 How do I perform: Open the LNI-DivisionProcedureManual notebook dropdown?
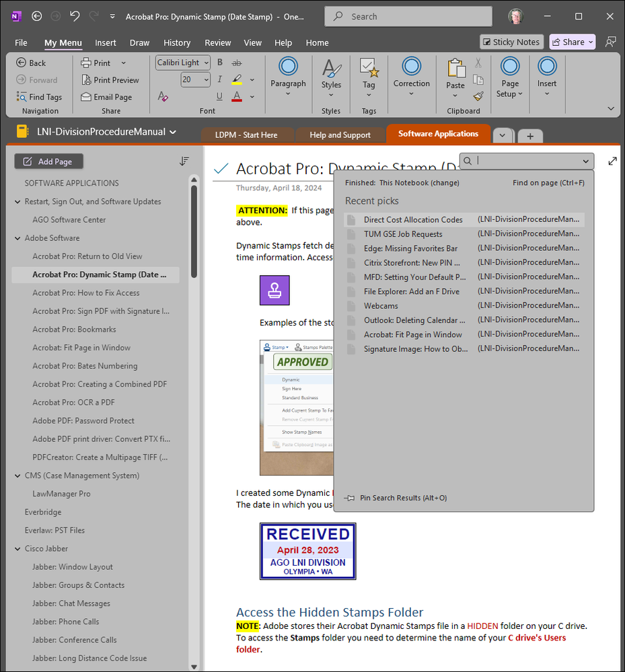tap(173, 132)
